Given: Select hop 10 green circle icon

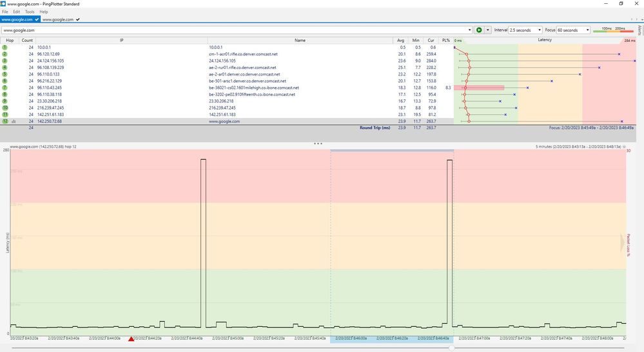Looking at the screenshot, I should (x=5, y=108).
